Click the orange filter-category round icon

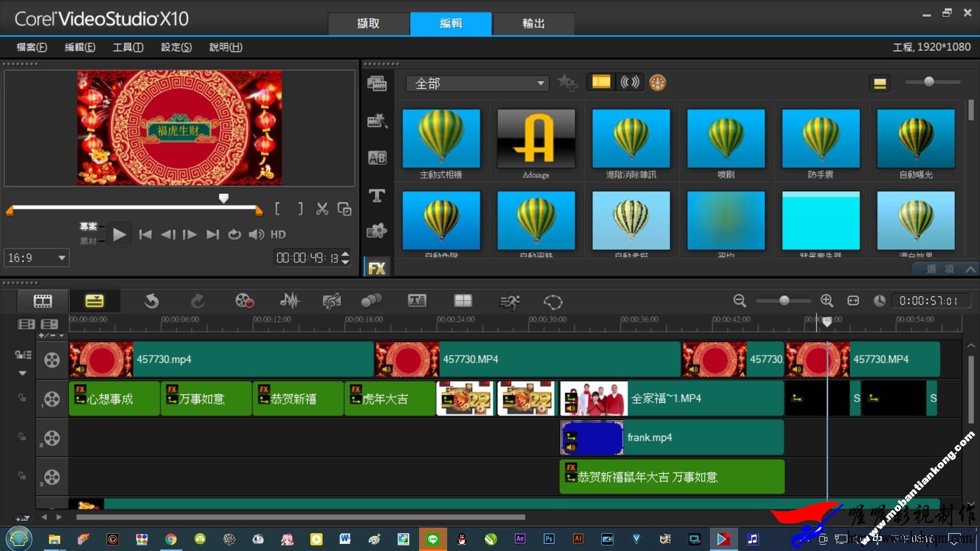(657, 83)
